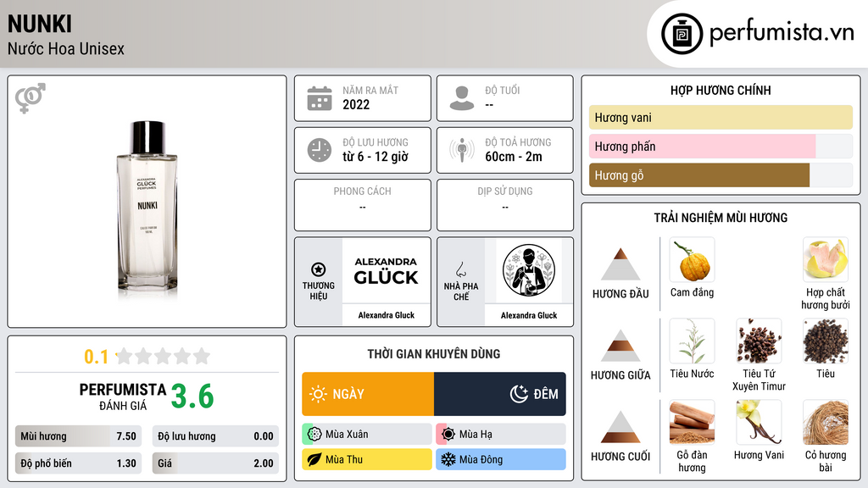Screen dimensions: 868x488
Task: Select the Ngày daytime segment
Action: (x=368, y=394)
